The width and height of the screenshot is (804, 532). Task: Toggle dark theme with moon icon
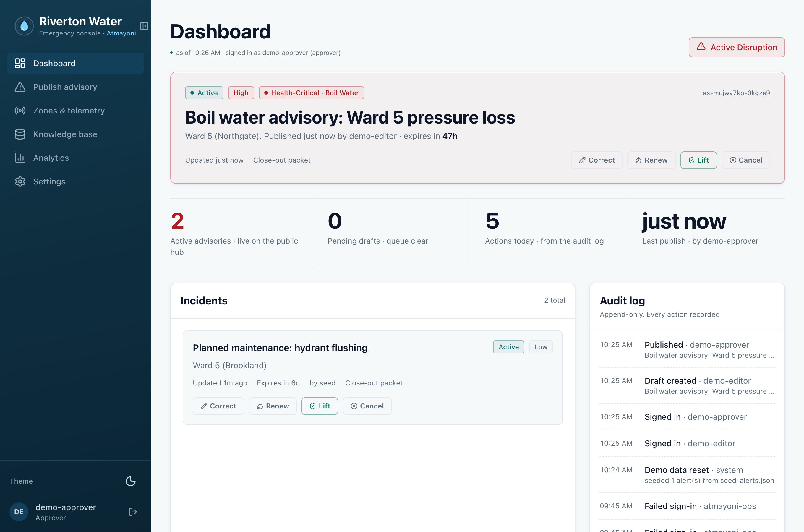[x=131, y=481]
